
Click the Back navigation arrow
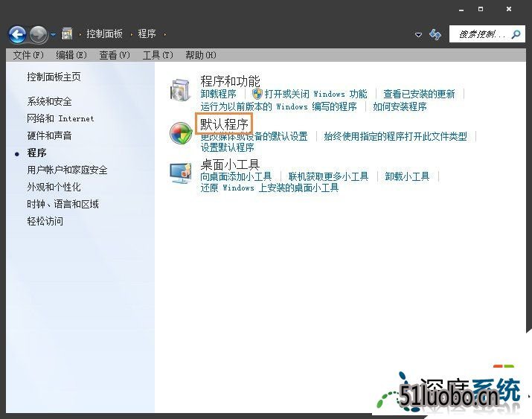coord(17,34)
